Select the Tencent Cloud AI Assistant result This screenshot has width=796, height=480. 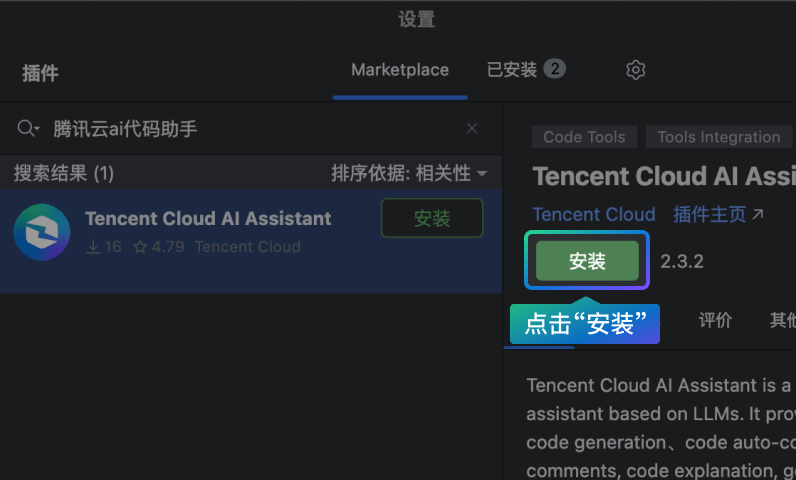click(x=251, y=242)
